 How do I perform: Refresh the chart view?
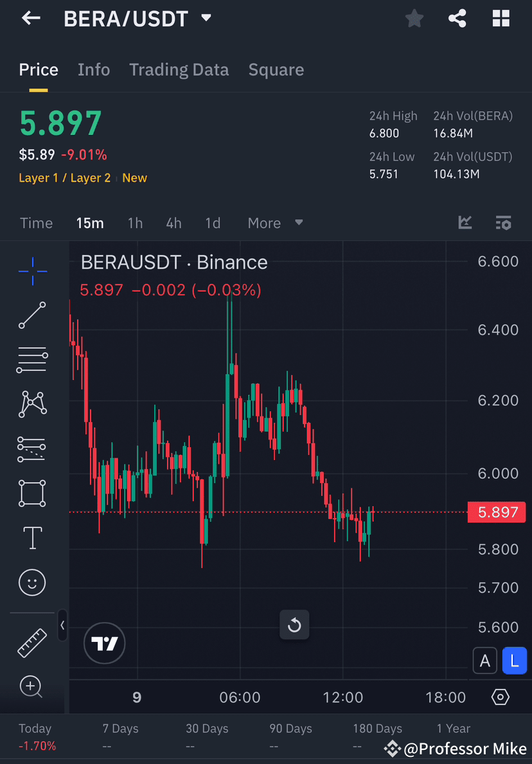(294, 624)
